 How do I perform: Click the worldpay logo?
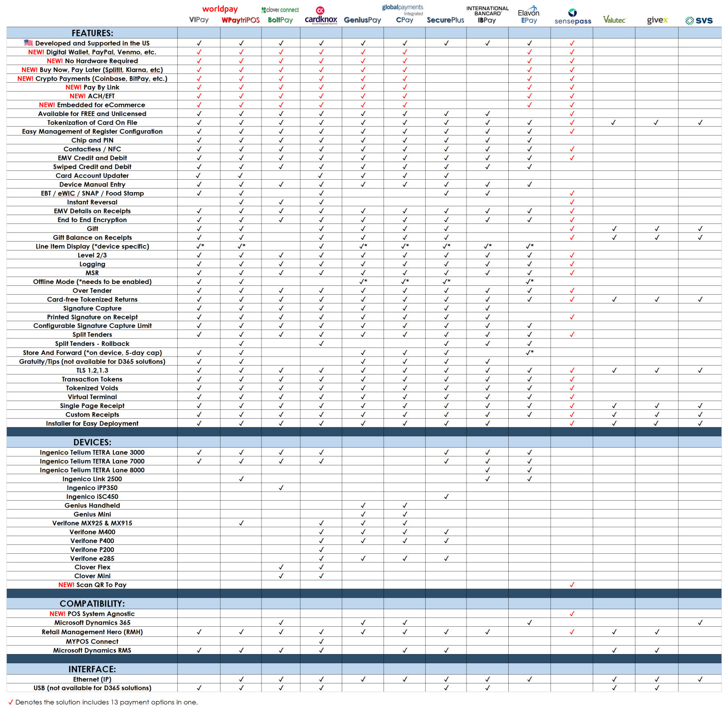pyautogui.click(x=220, y=9)
